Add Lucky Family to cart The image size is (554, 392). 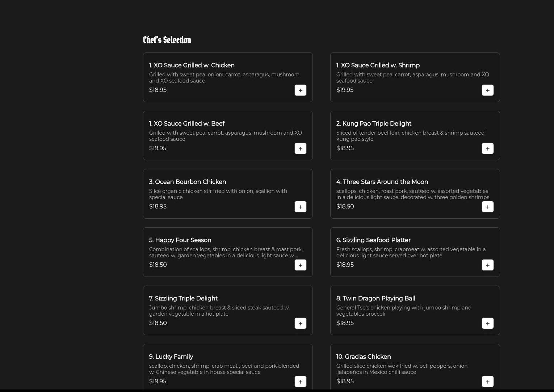point(301,382)
